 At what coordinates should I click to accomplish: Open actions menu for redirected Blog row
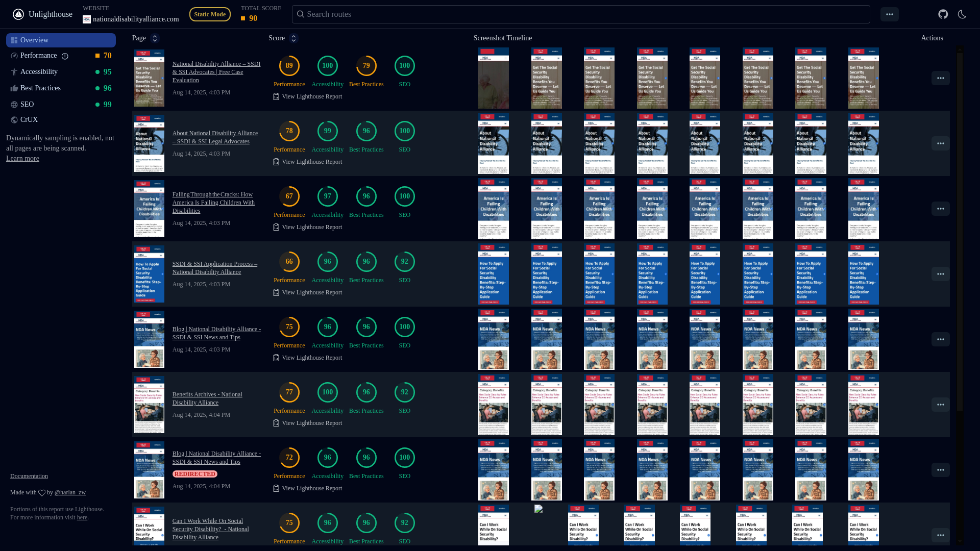pyautogui.click(x=940, y=470)
